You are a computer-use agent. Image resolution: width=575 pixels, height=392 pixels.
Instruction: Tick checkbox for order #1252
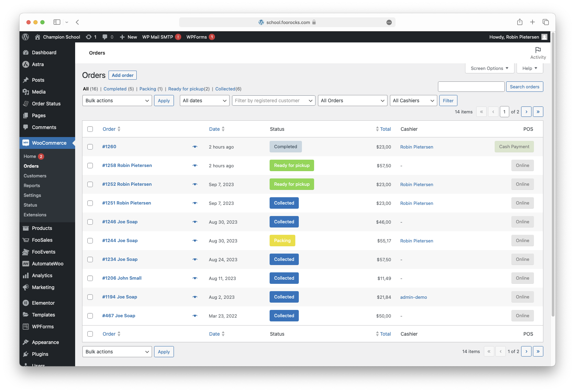coord(90,184)
